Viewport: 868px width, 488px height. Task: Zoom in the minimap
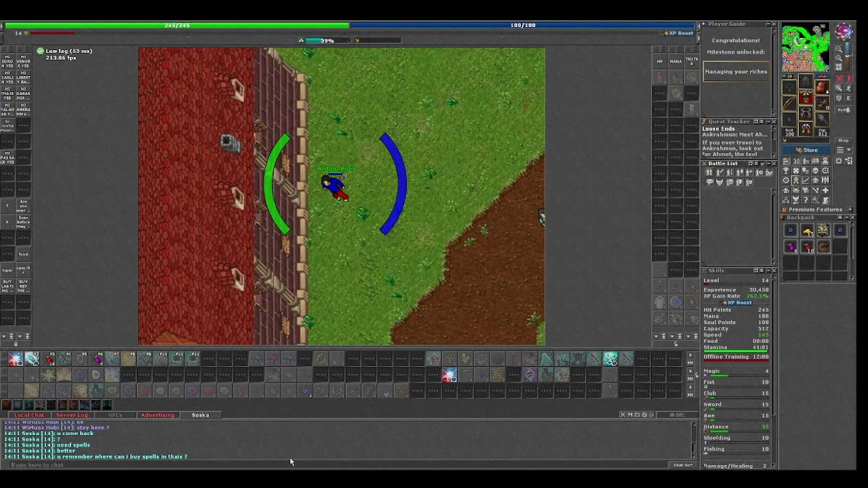click(839, 58)
